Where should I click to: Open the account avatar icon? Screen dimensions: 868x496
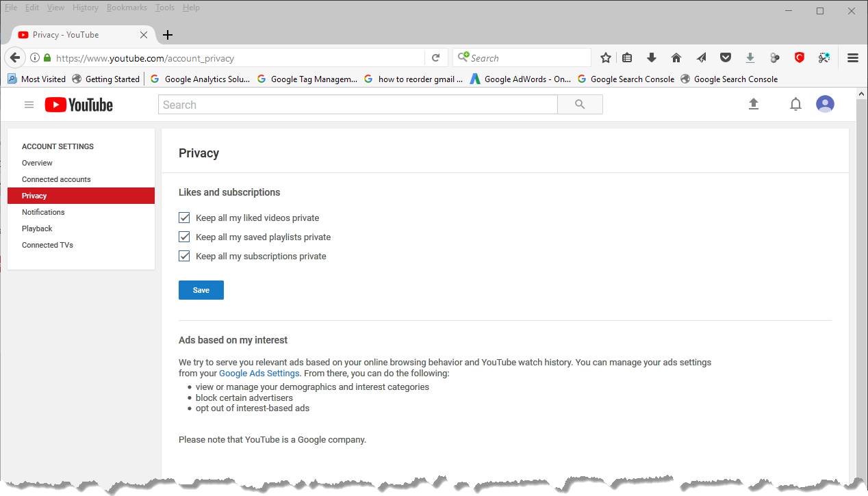[x=825, y=104]
